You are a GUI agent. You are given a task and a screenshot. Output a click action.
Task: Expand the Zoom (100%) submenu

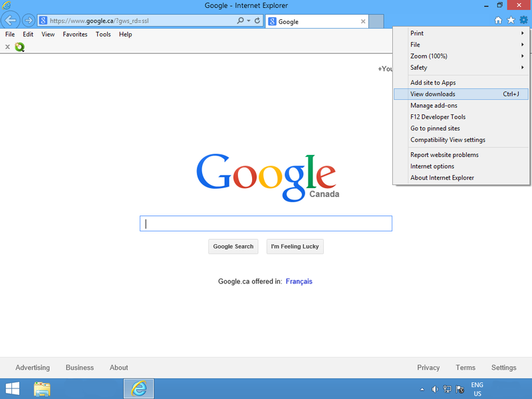pyautogui.click(x=461, y=56)
